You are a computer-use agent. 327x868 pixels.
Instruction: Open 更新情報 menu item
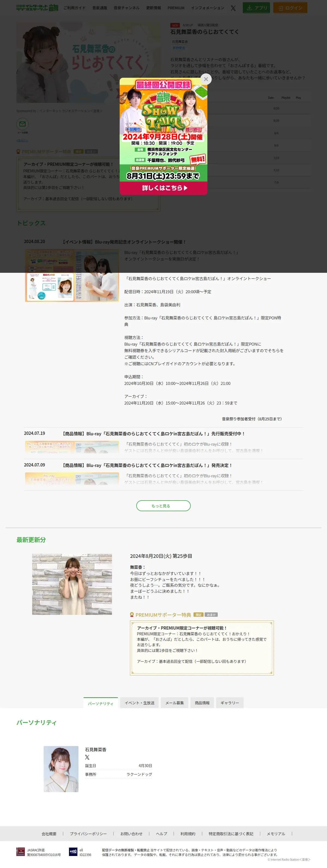pyautogui.click(x=154, y=8)
